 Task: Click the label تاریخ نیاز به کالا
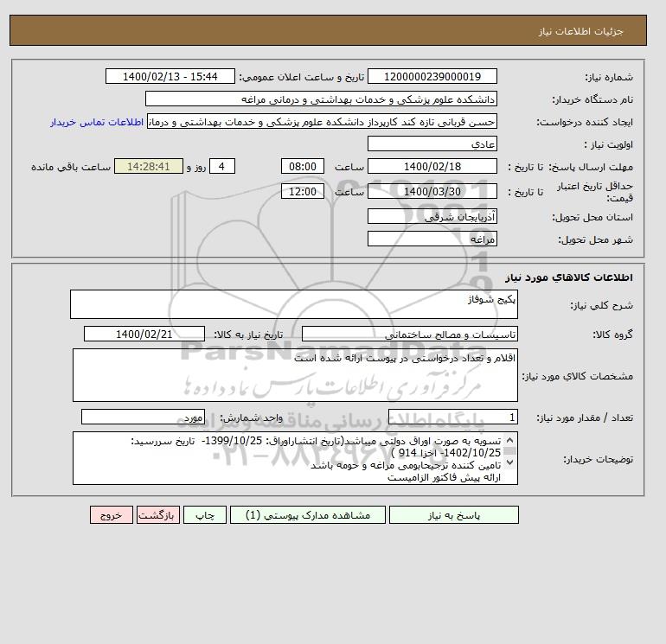(x=248, y=335)
